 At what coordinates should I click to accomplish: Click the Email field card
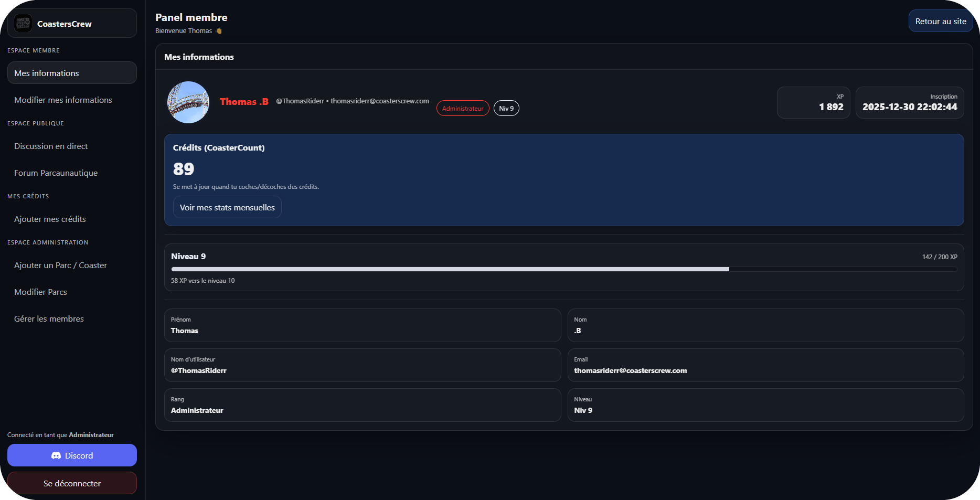(765, 365)
